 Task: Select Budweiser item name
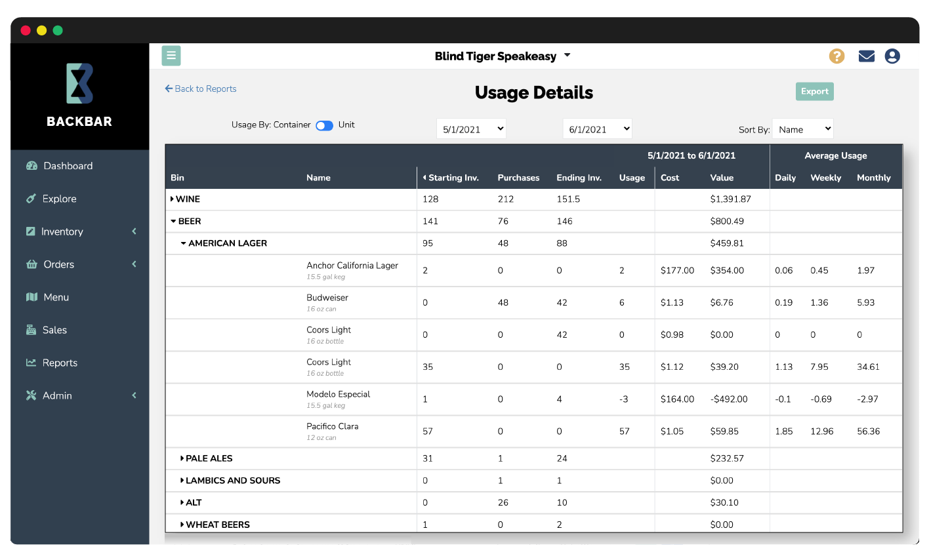[x=327, y=298]
